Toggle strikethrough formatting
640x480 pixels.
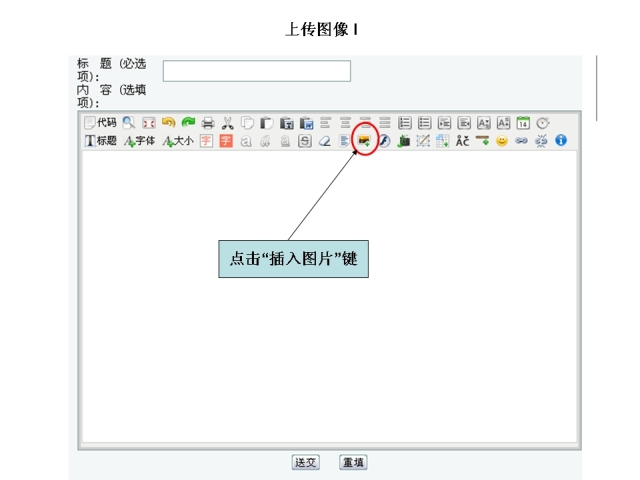click(x=305, y=141)
